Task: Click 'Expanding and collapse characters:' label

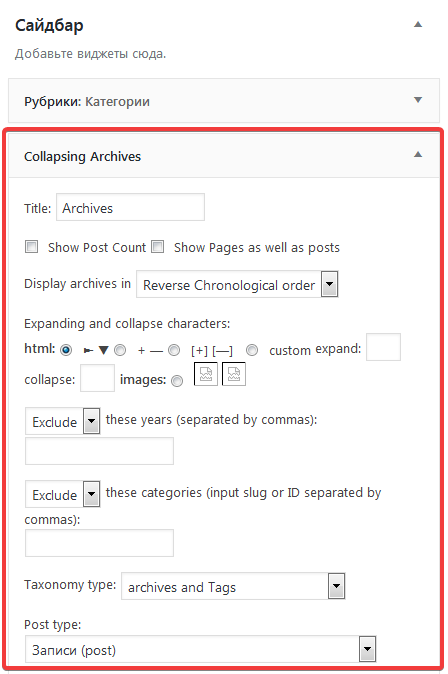Action: coord(127,324)
